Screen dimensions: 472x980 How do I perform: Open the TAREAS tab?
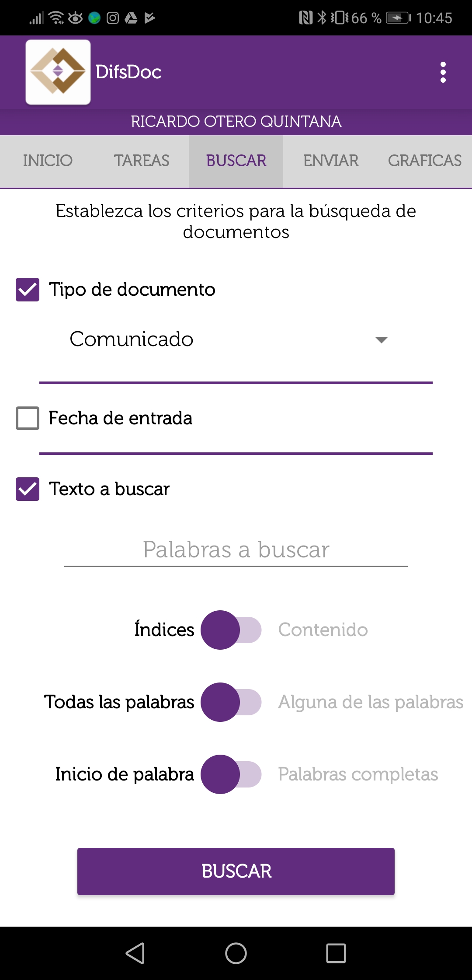(142, 161)
